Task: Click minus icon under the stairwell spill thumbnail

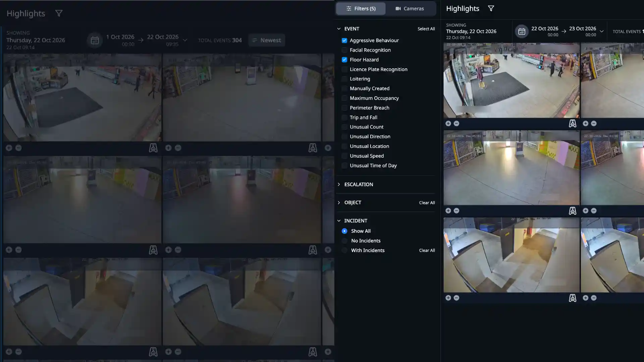Action: click(x=456, y=298)
